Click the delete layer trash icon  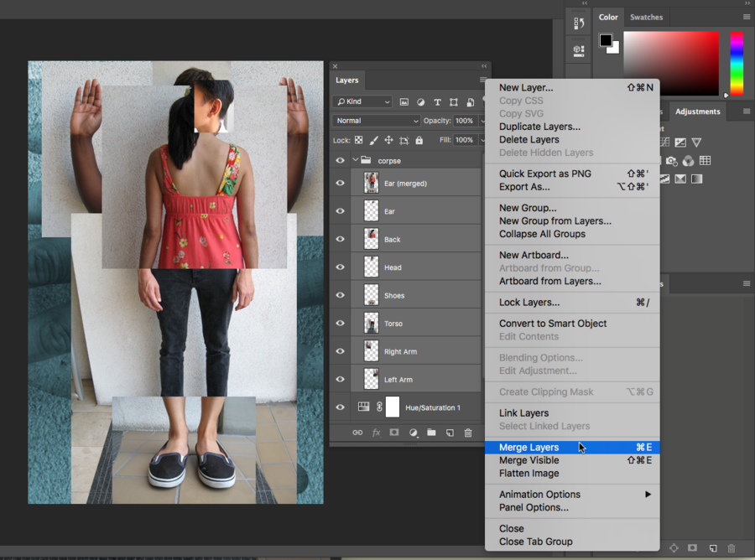[468, 433]
